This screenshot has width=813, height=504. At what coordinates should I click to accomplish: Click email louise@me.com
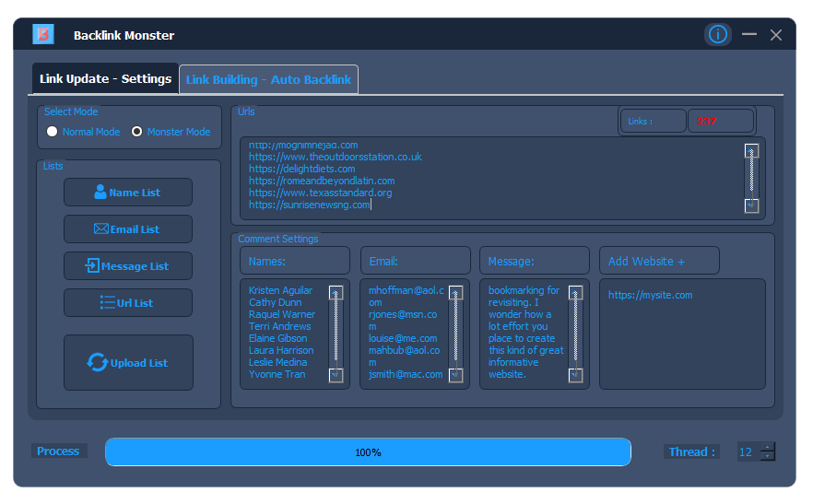click(402, 338)
